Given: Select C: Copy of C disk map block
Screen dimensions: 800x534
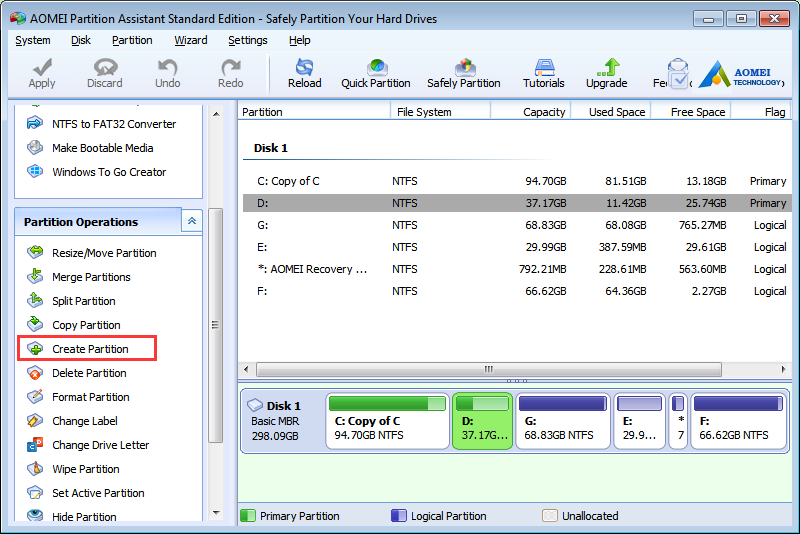Looking at the screenshot, I should point(387,421).
